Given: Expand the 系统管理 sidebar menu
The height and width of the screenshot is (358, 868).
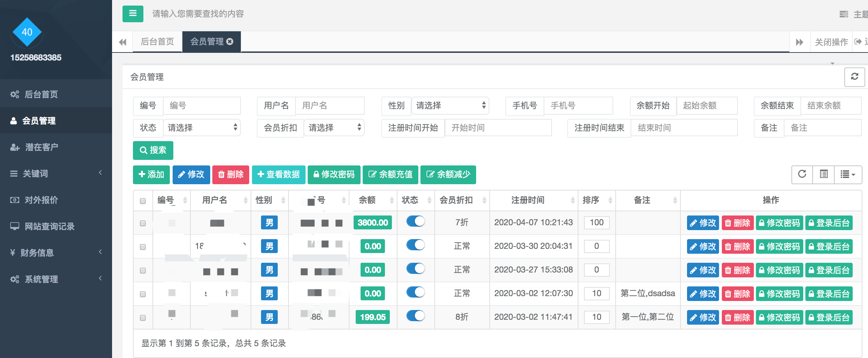Looking at the screenshot, I should (x=56, y=279).
